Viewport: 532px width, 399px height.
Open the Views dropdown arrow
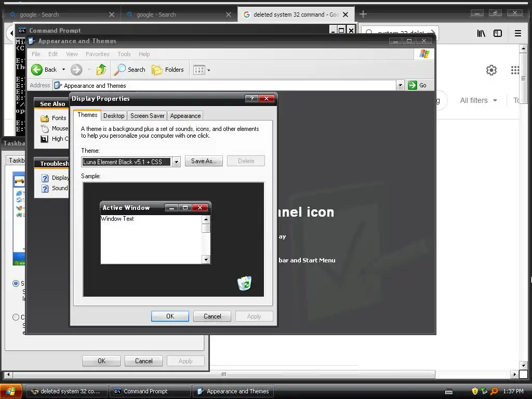pyautogui.click(x=209, y=70)
